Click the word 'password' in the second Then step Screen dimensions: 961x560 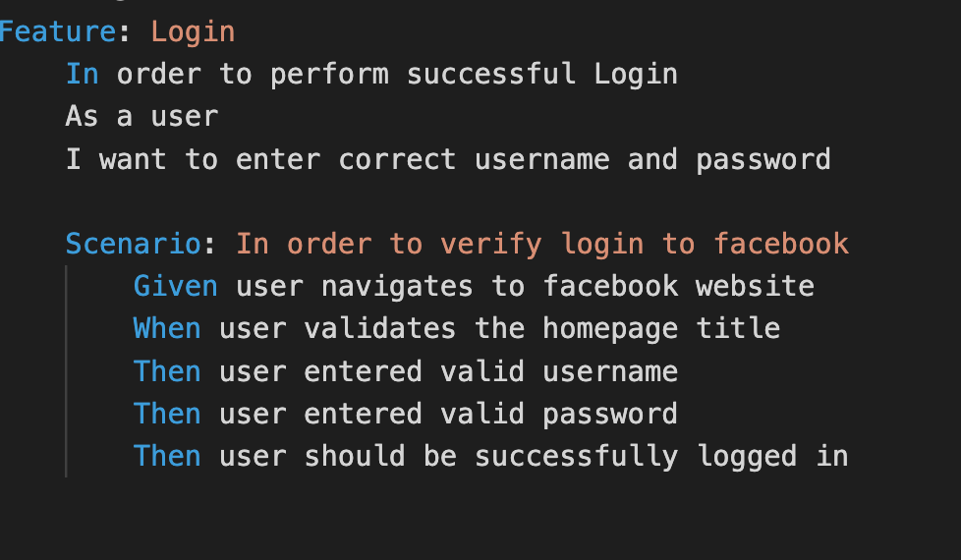[610, 414]
